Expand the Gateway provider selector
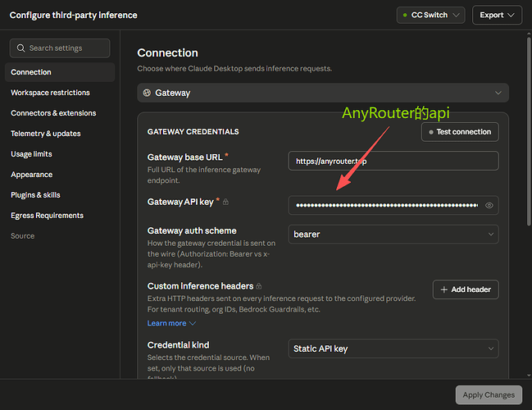 coord(323,93)
